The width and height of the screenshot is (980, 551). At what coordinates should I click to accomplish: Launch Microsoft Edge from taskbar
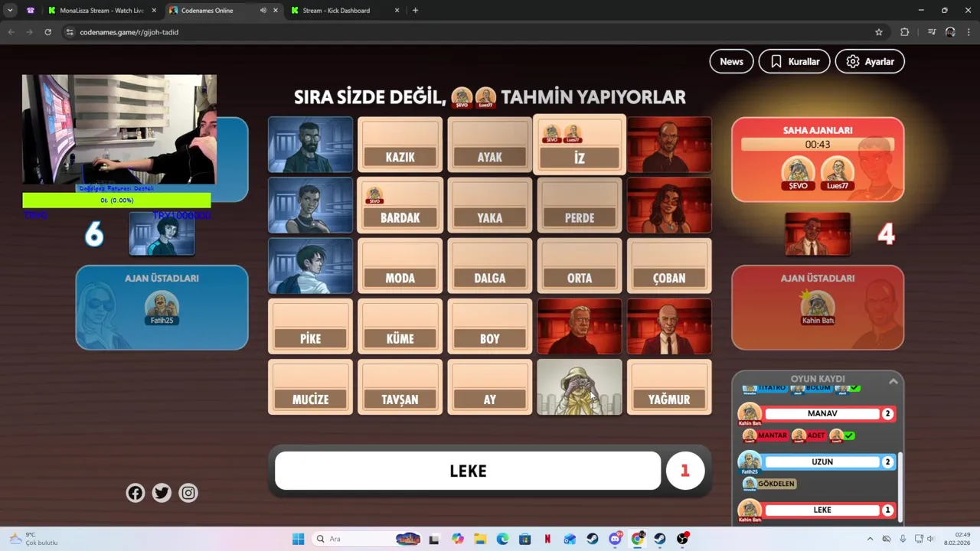[x=502, y=539]
